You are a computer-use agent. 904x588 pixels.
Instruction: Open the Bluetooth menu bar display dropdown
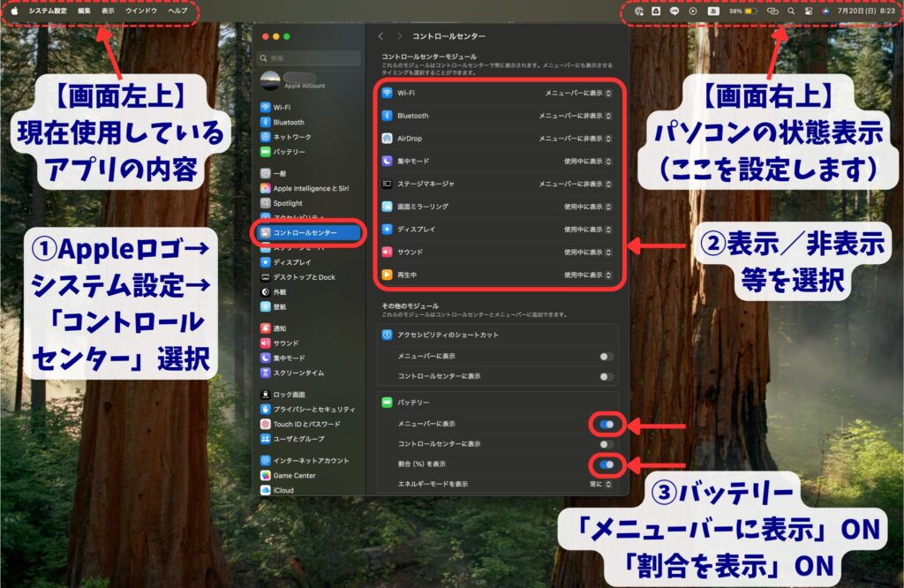tap(575, 116)
